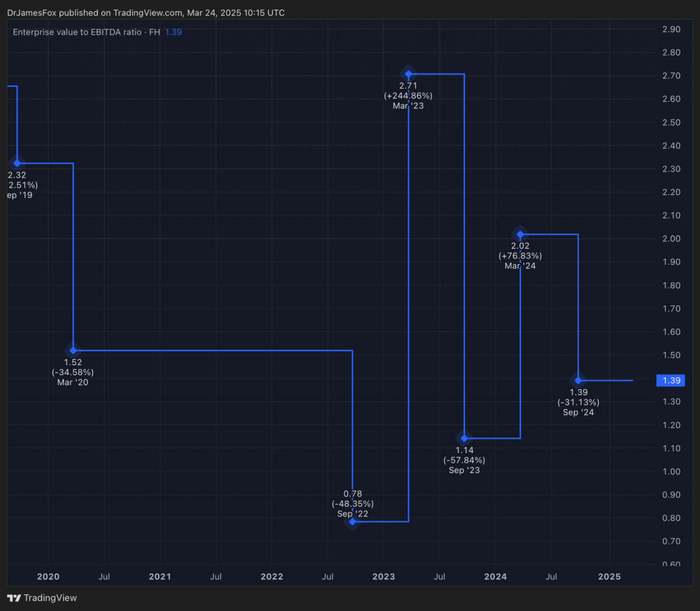Select the 2025 label on the time axis
The image size is (700, 611).
click(610, 577)
